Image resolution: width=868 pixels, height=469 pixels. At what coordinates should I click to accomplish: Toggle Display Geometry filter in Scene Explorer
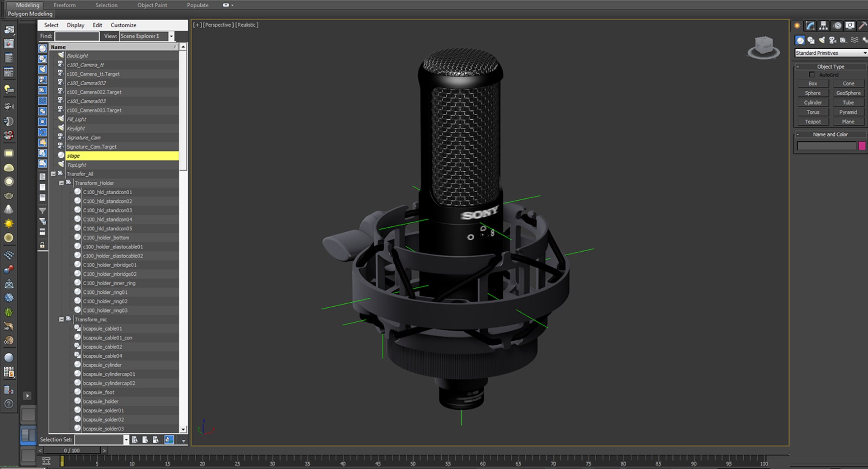42,48
